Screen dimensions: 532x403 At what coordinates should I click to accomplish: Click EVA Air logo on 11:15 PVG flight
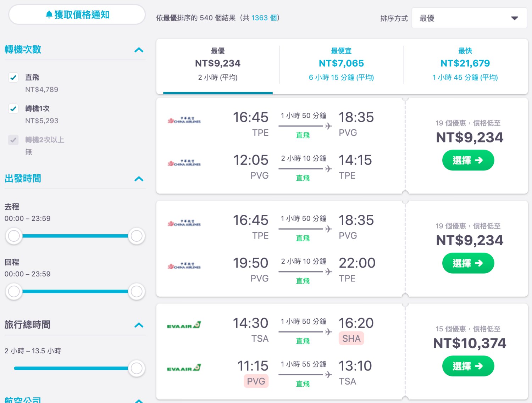pos(184,368)
